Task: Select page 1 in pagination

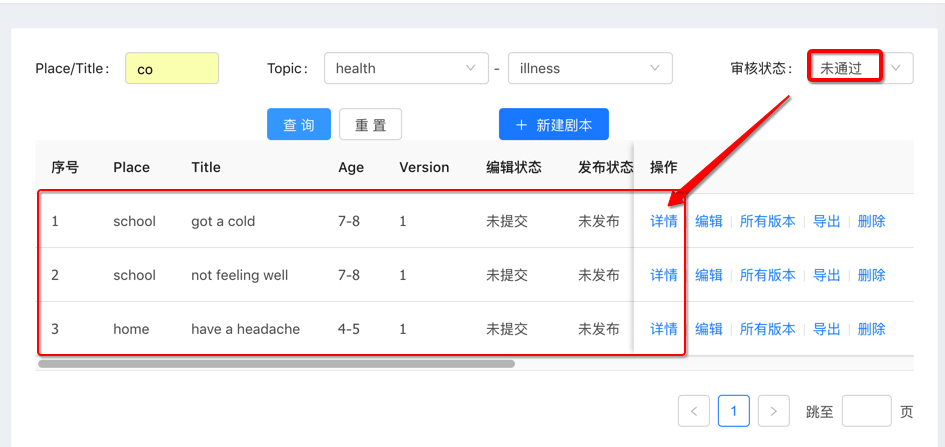Action: [x=734, y=411]
